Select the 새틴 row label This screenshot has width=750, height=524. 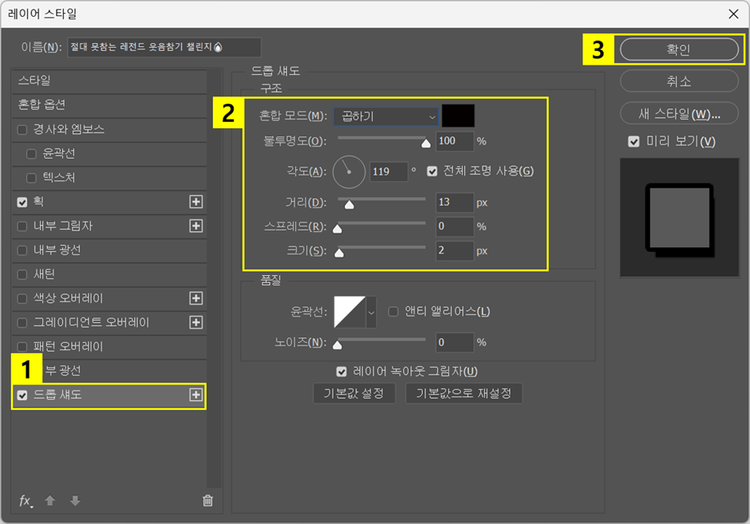tap(44, 274)
